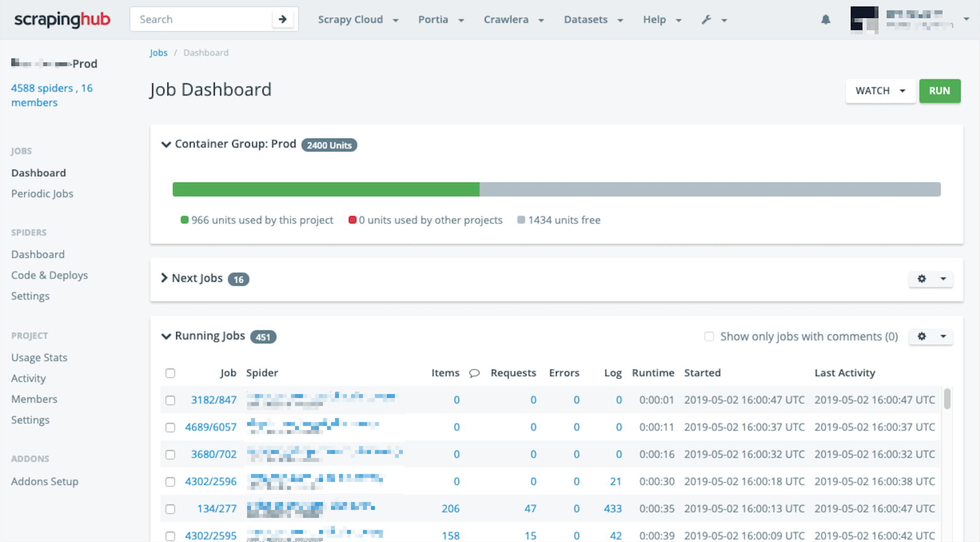
Task: Open Addons Setup
Action: (x=45, y=481)
